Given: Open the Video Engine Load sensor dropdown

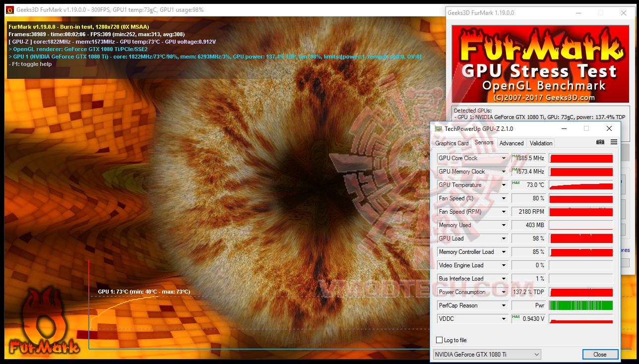Looking at the screenshot, I should pos(504,265).
